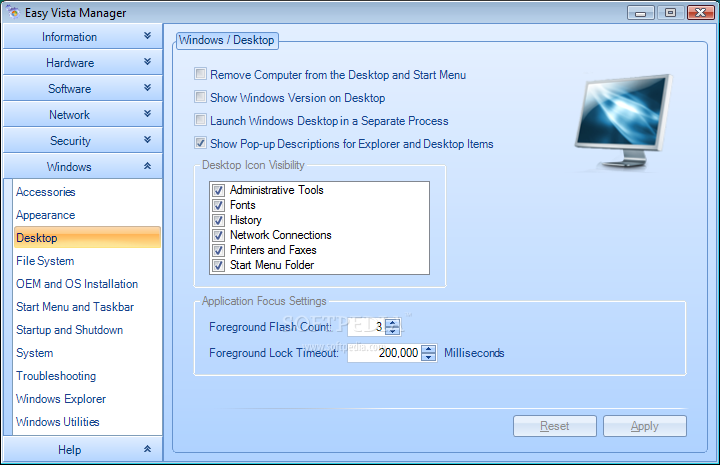
Task: Open Windows Utilities page
Action: point(57,421)
